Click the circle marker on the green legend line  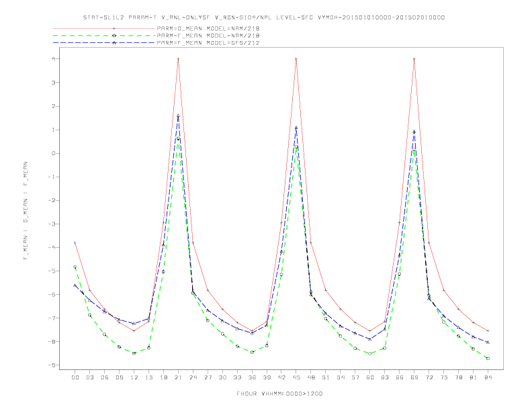(x=114, y=36)
